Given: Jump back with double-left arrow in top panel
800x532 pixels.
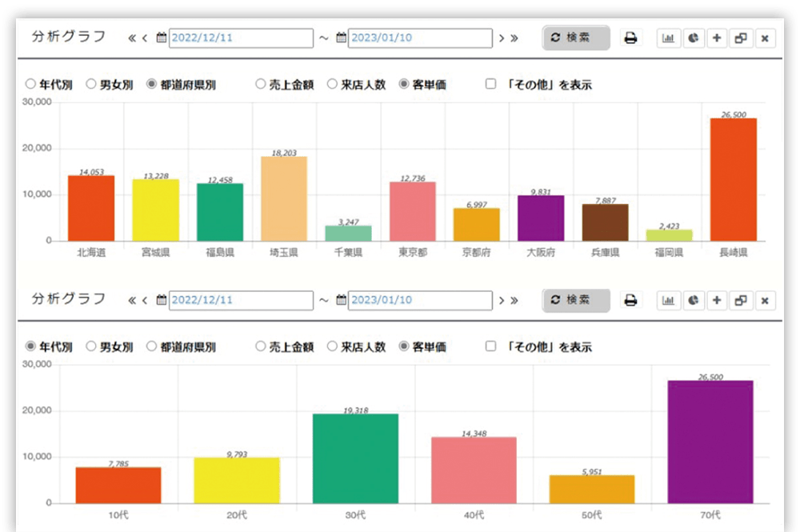Looking at the screenshot, I should click(132, 38).
